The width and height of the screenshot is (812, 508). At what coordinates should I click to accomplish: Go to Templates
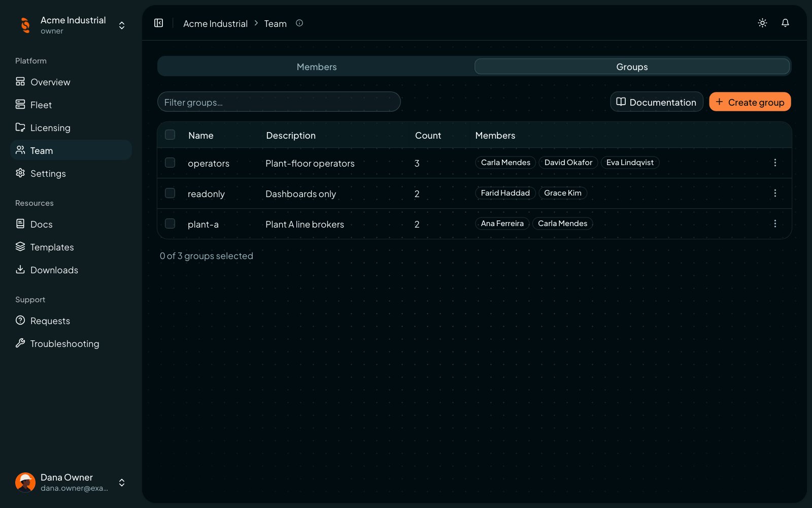(x=71, y=247)
